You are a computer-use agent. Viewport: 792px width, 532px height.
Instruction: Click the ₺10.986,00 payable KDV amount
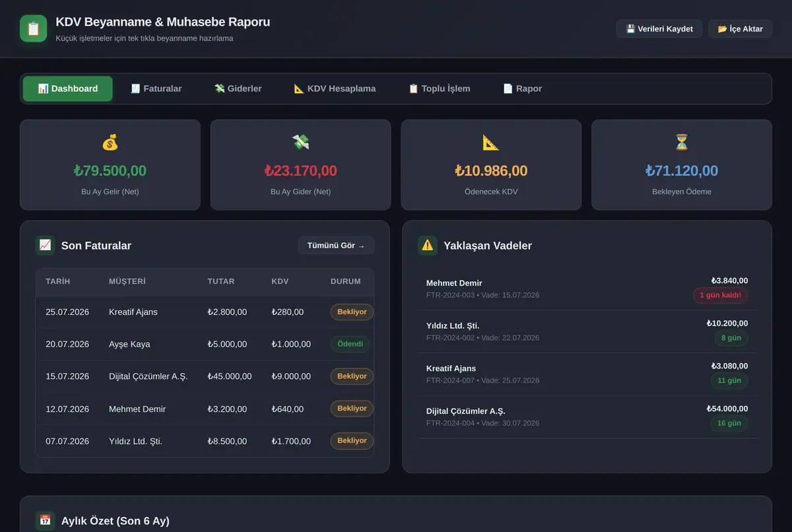491,171
